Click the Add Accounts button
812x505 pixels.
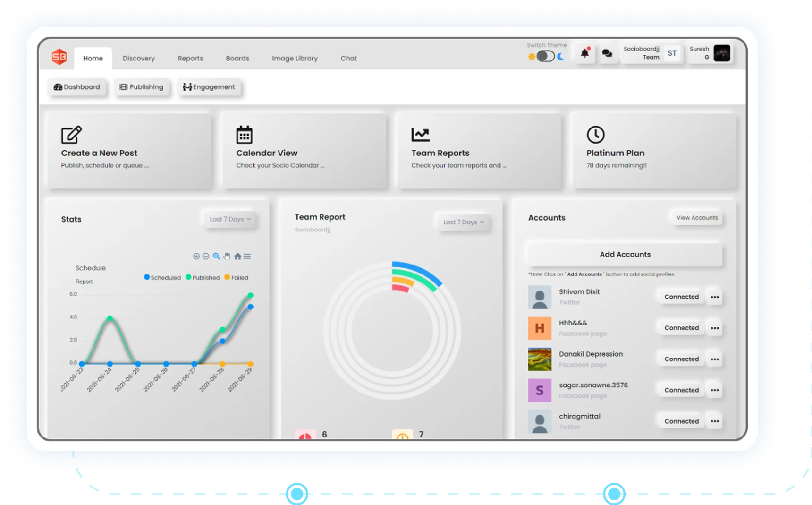[625, 255]
